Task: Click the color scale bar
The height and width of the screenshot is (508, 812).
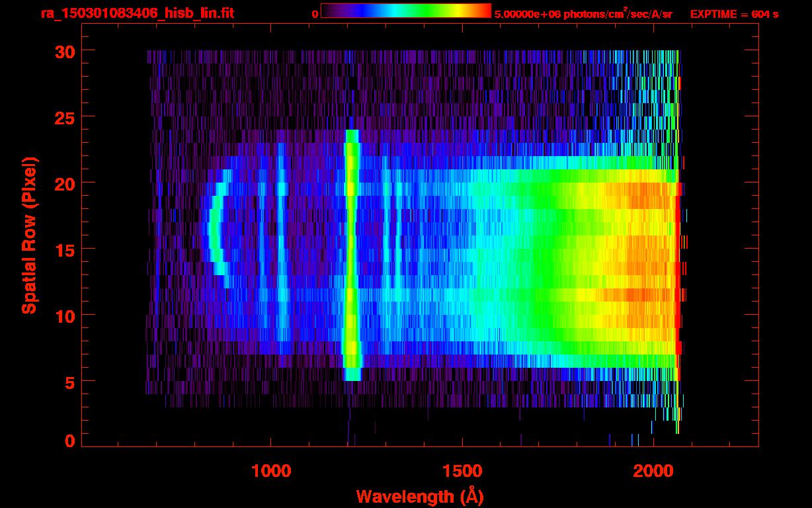Action: (406, 11)
